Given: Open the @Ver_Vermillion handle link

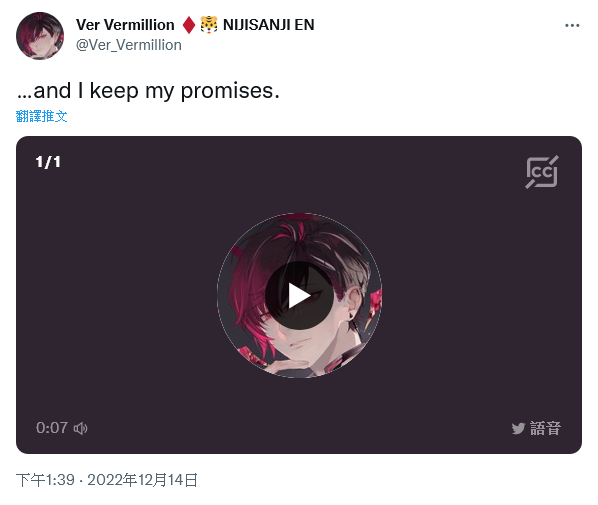Looking at the screenshot, I should pyautogui.click(x=129, y=45).
